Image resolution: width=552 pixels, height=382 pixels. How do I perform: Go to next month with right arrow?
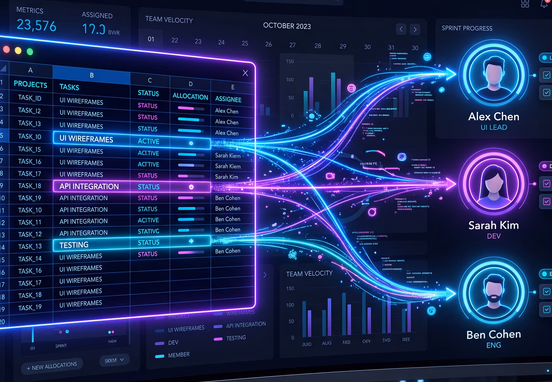point(415,30)
